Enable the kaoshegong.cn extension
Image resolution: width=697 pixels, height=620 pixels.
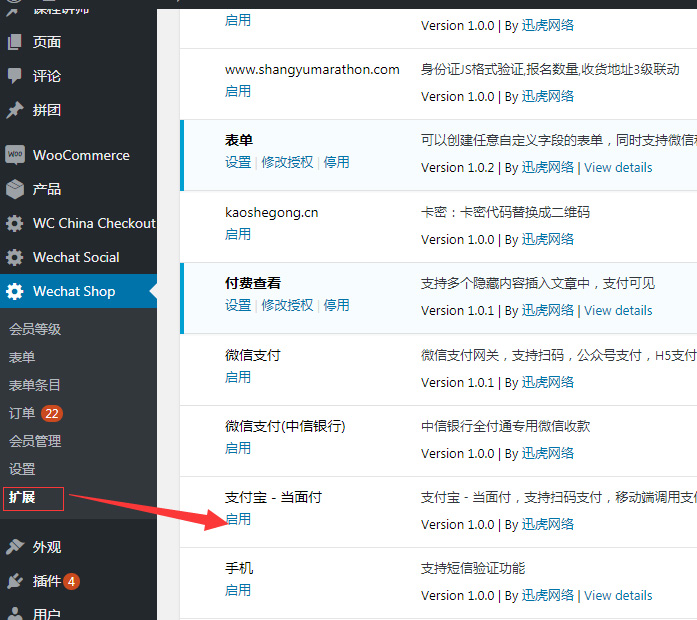click(x=238, y=234)
